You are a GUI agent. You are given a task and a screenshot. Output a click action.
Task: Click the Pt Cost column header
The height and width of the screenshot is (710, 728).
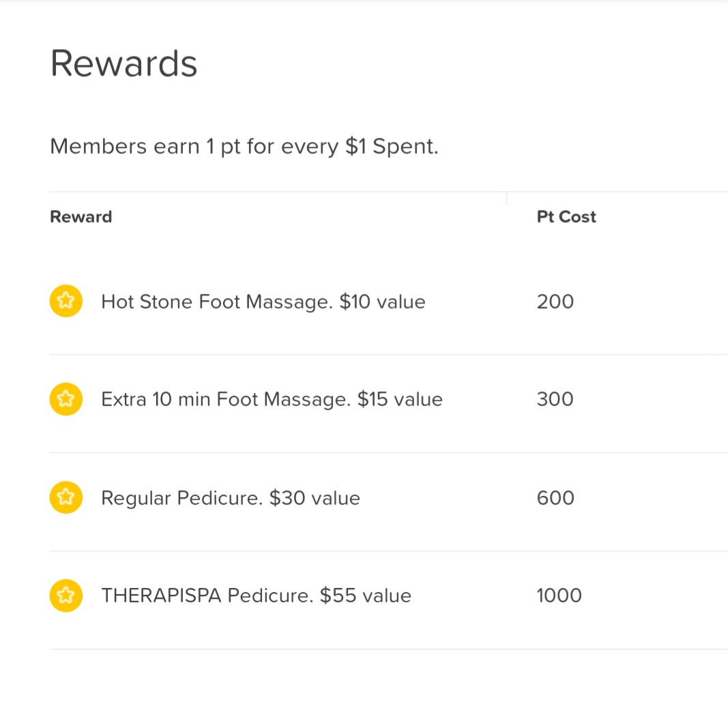tap(566, 217)
